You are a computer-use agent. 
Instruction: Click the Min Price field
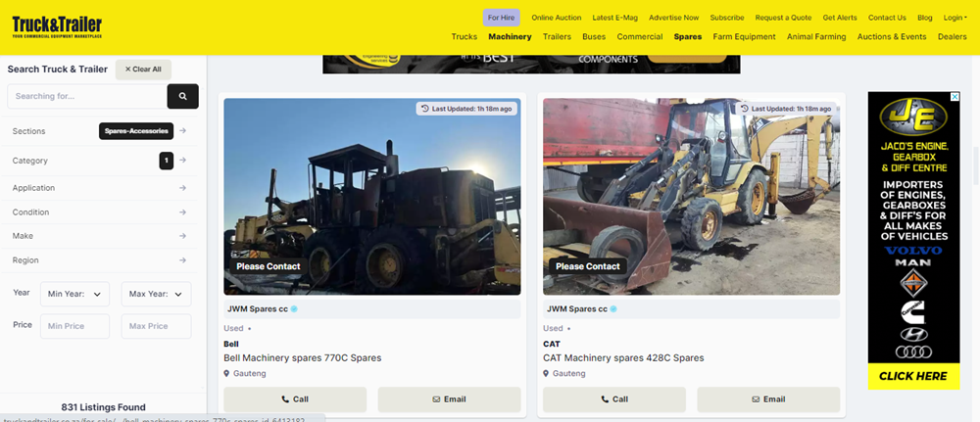point(75,326)
